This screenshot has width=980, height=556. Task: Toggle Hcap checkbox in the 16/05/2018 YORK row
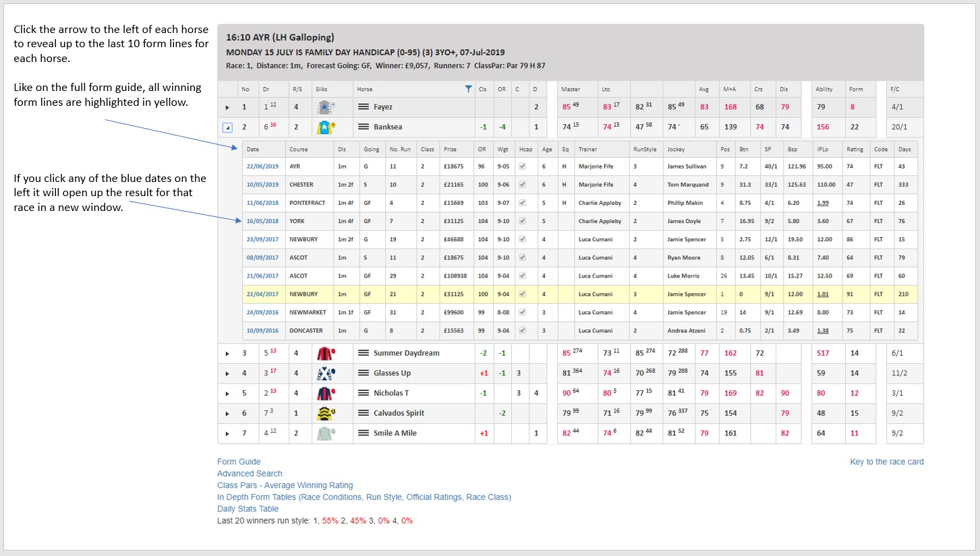522,221
